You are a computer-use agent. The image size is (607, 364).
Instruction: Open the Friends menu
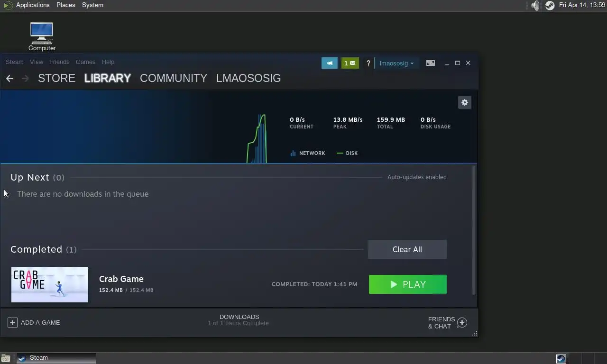click(x=59, y=62)
